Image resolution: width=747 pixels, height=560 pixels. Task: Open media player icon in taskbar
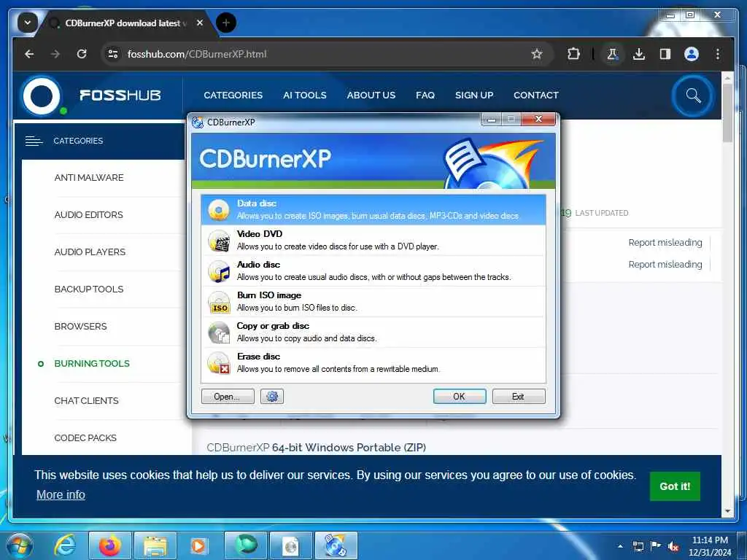(x=200, y=545)
